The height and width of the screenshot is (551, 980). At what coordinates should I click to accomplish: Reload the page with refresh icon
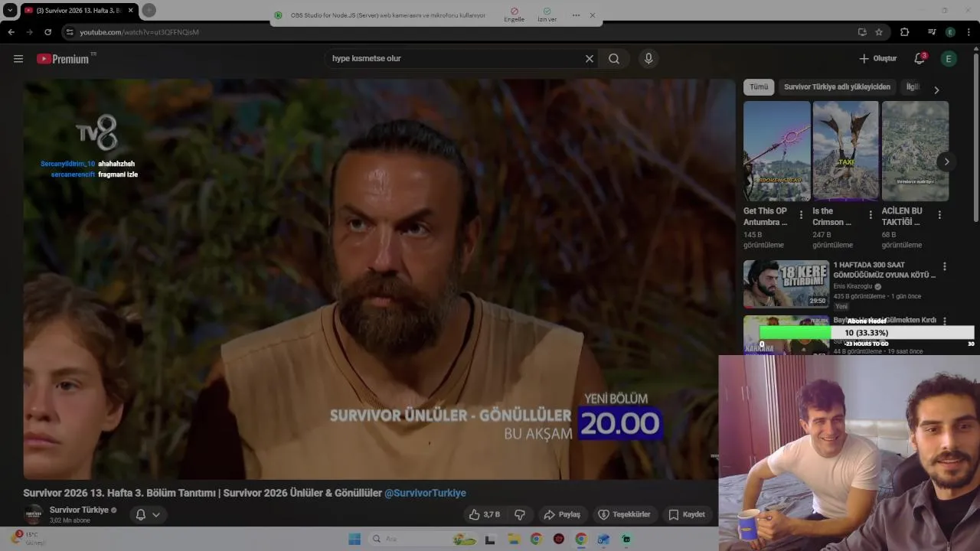point(47,32)
